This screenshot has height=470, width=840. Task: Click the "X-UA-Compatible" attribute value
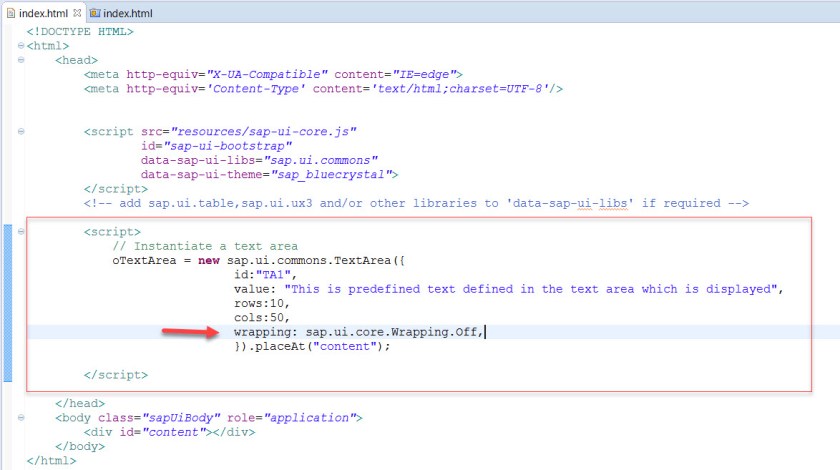[267, 74]
